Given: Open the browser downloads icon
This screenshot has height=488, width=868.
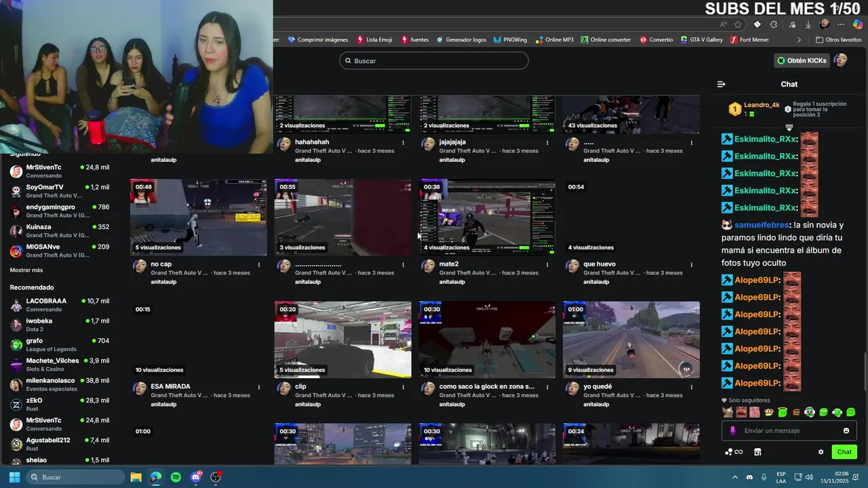Looking at the screenshot, I should 808,24.
